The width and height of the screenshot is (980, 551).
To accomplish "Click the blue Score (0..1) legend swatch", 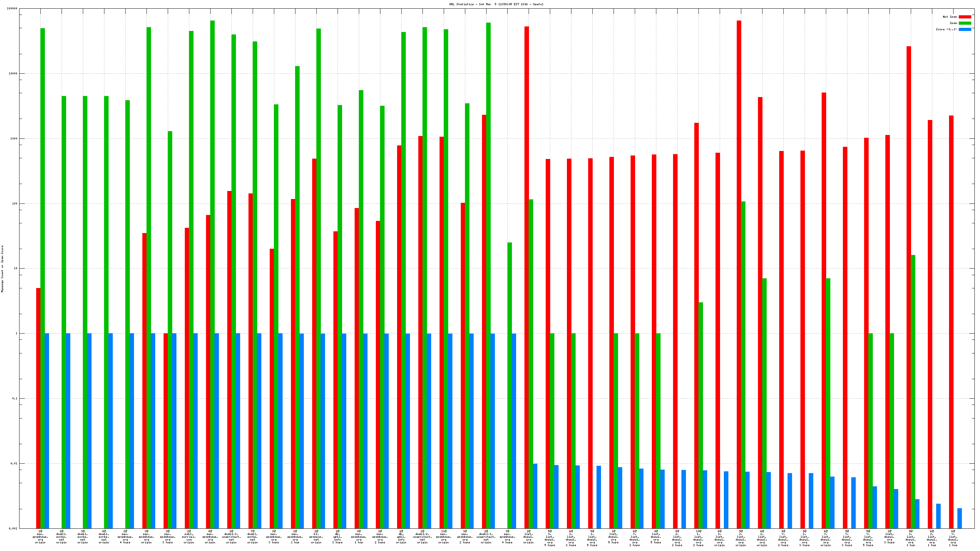I will pos(964,29).
